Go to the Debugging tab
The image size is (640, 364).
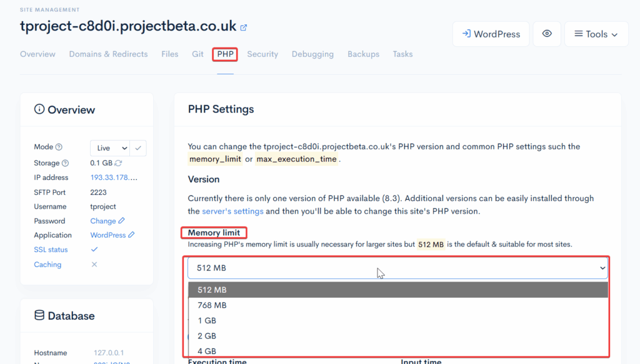(x=312, y=54)
